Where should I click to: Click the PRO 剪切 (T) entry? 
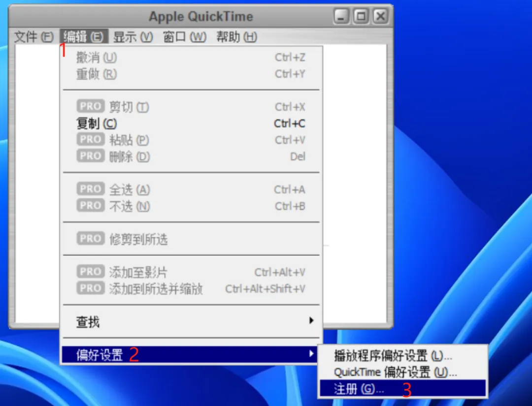(191, 107)
